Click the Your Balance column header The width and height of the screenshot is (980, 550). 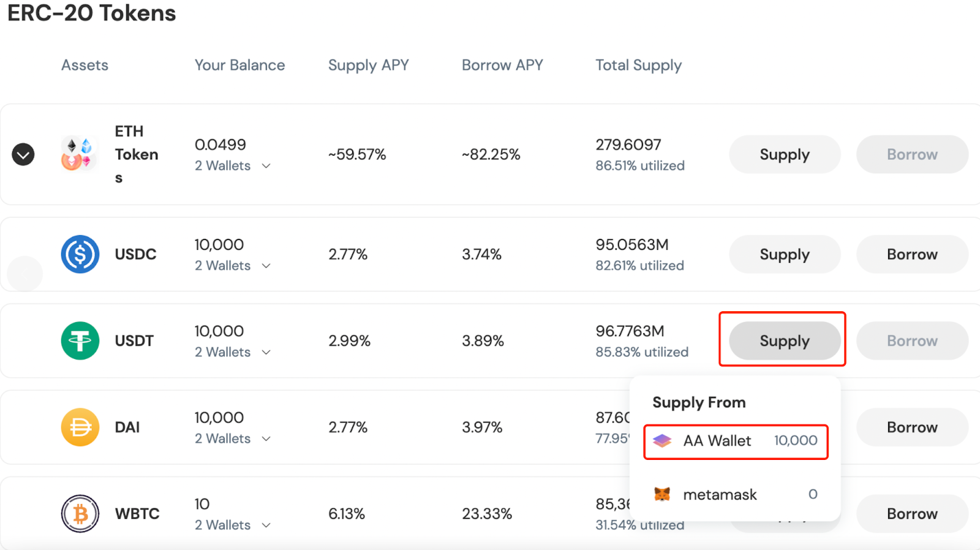[x=239, y=65]
